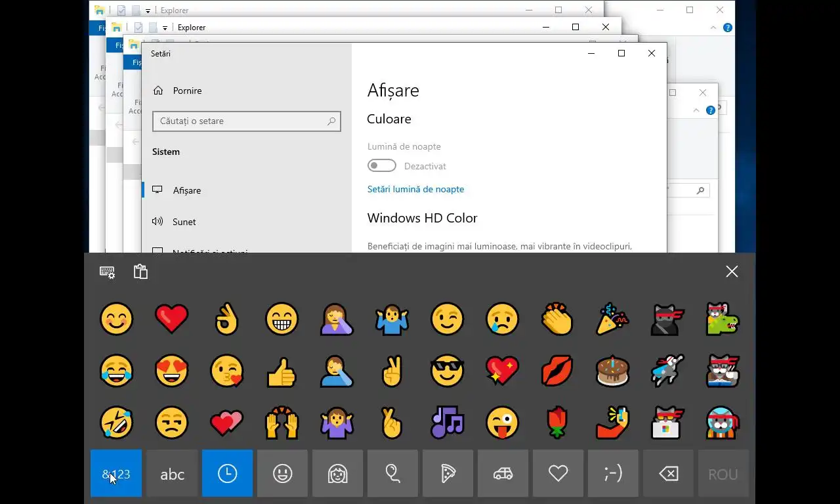Insert the sunglasses face emoji

(447, 371)
